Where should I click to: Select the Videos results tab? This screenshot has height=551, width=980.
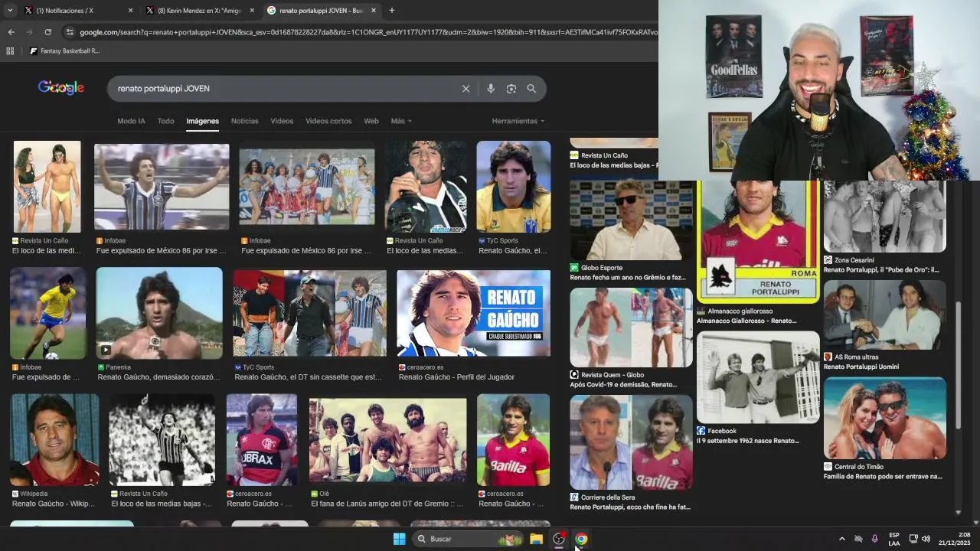(x=282, y=121)
